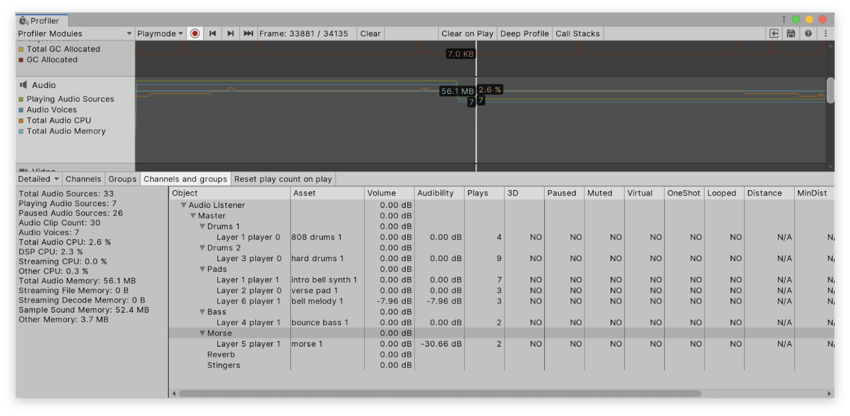Collapse the Drums 1 group
Image resolution: width=850 pixels, height=416 pixels.
[x=202, y=227]
